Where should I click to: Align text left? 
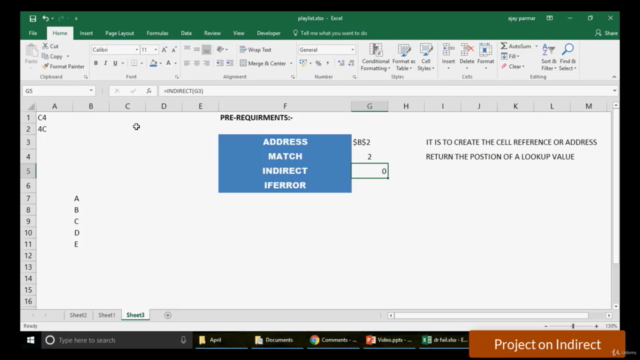[x=187, y=63]
